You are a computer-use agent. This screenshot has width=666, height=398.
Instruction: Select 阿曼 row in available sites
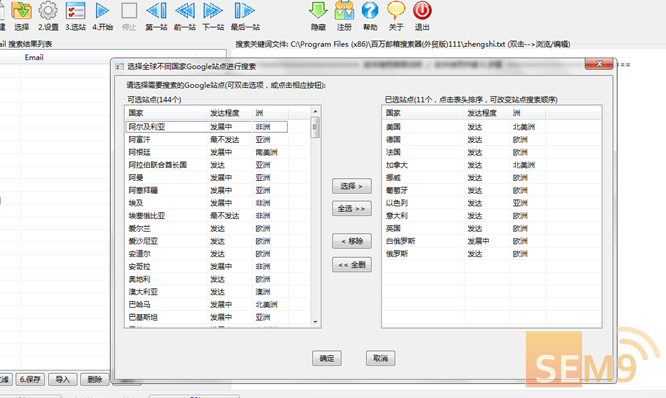[x=206, y=178]
